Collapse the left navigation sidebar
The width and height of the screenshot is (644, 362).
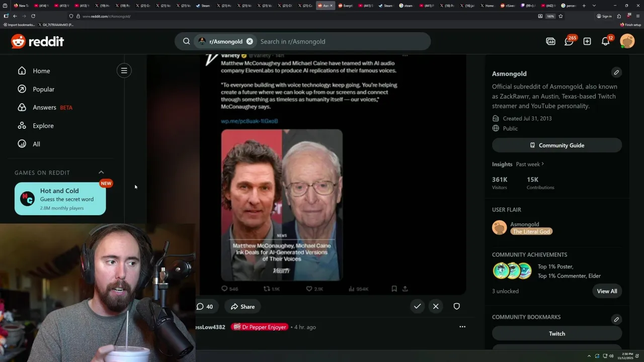click(124, 70)
